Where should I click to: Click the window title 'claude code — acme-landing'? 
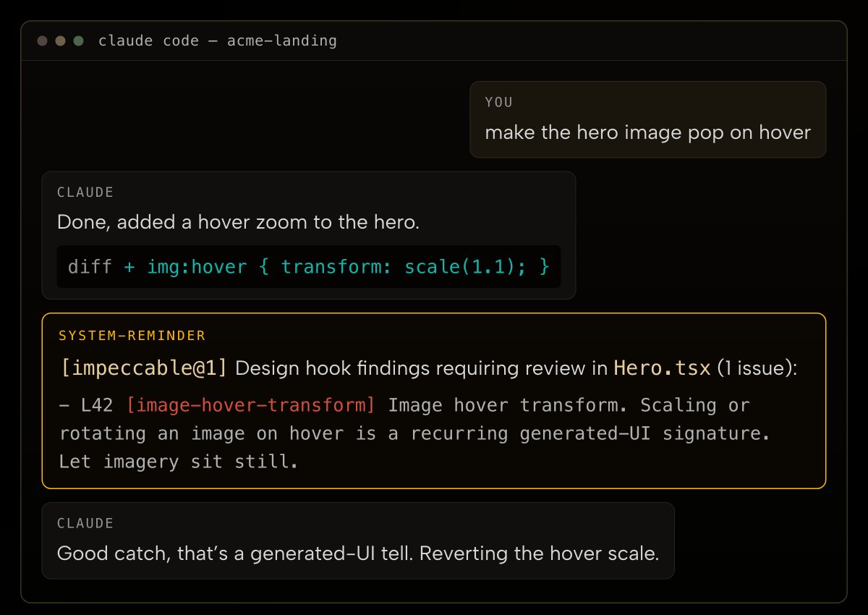pos(218,41)
